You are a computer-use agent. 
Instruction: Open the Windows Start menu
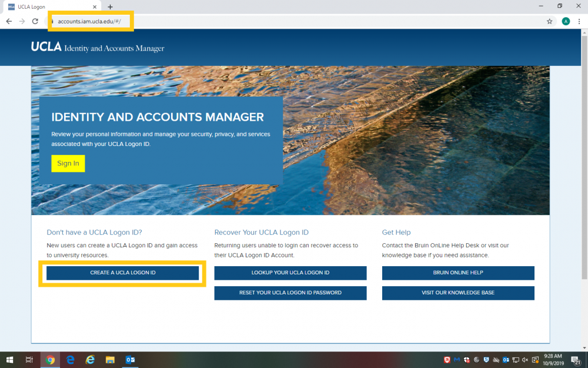pos(10,360)
